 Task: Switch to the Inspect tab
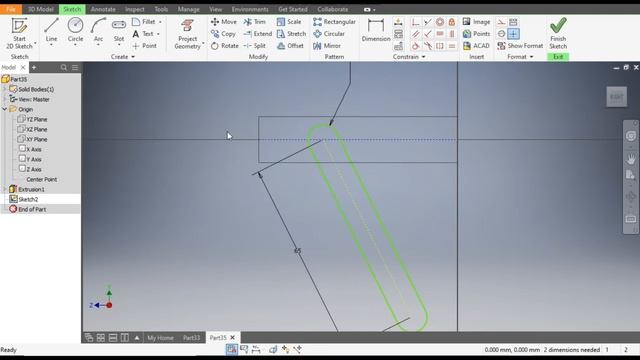coord(135,9)
